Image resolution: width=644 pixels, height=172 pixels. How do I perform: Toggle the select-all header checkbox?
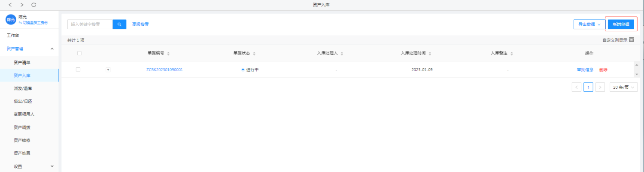(x=79, y=53)
